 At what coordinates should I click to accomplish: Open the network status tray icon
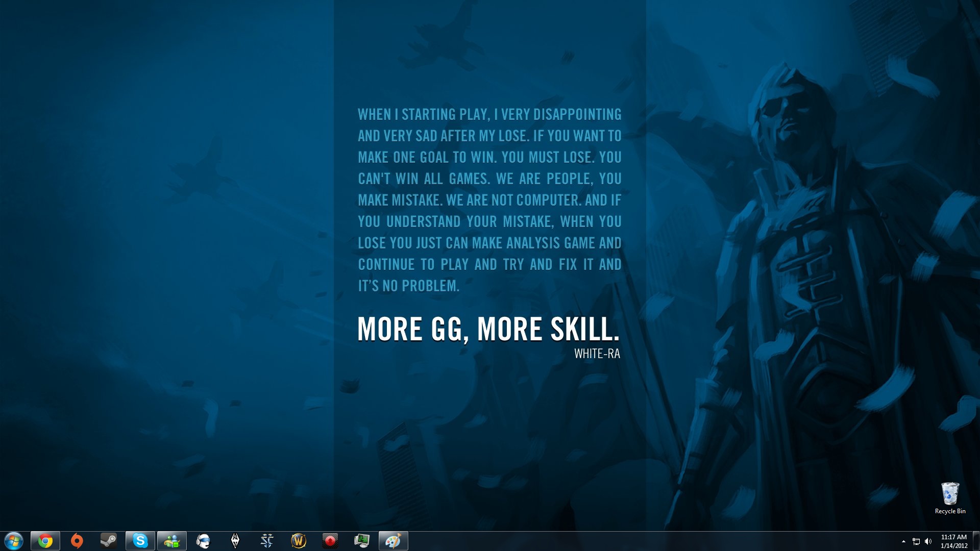coord(916,541)
